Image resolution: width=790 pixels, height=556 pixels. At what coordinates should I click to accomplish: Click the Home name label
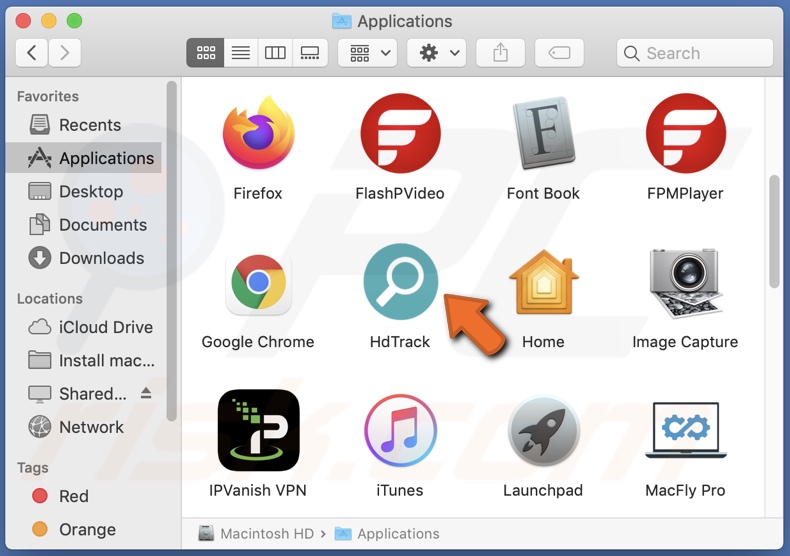coord(543,342)
